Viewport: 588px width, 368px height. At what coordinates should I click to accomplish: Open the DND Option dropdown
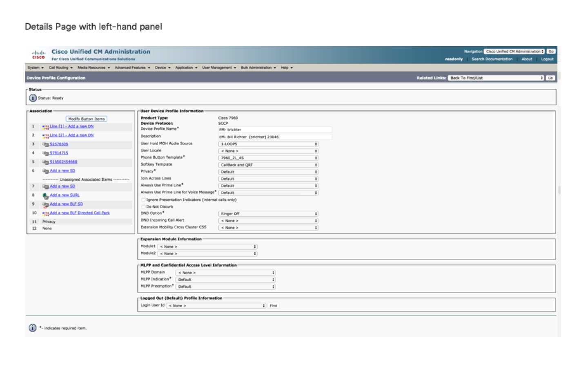[268, 214]
